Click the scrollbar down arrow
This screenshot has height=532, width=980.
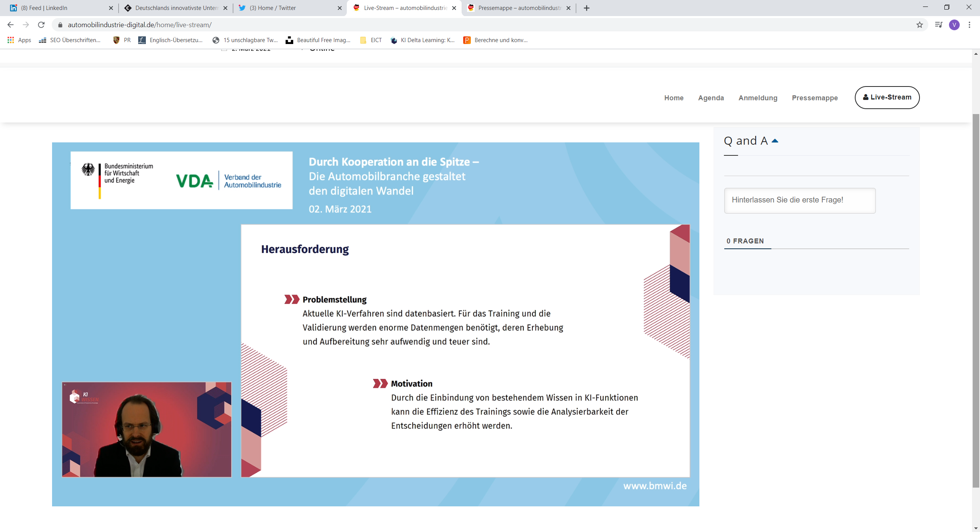coord(976,528)
